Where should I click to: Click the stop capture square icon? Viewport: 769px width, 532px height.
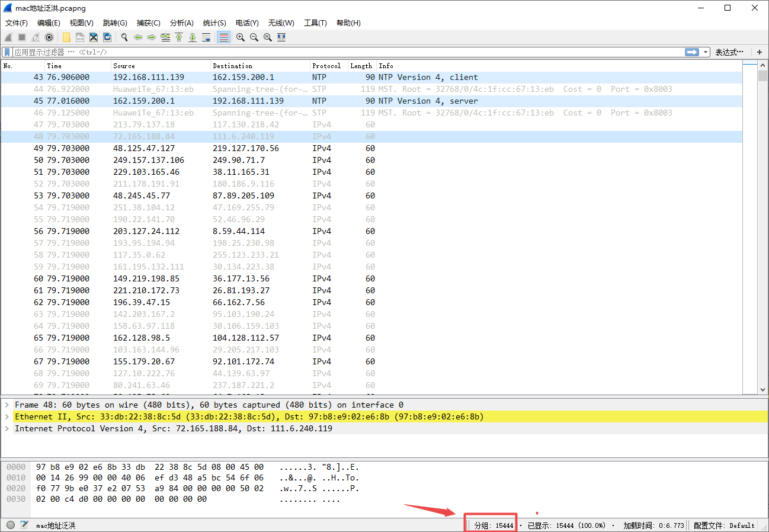(x=22, y=37)
